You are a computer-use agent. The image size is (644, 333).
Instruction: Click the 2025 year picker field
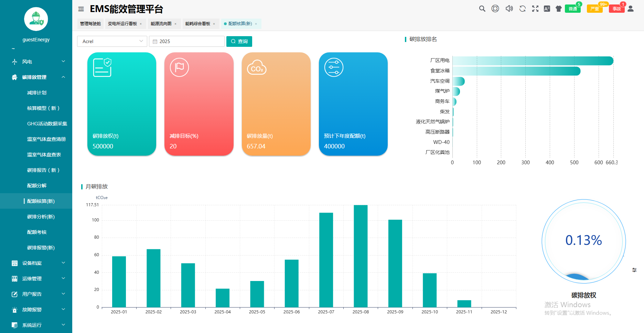pyautogui.click(x=187, y=41)
